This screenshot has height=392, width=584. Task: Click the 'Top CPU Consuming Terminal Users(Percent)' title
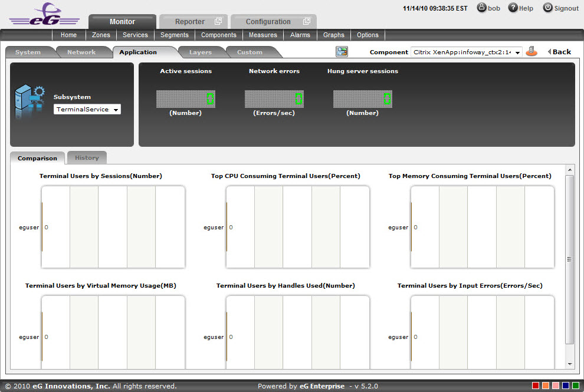pos(286,176)
